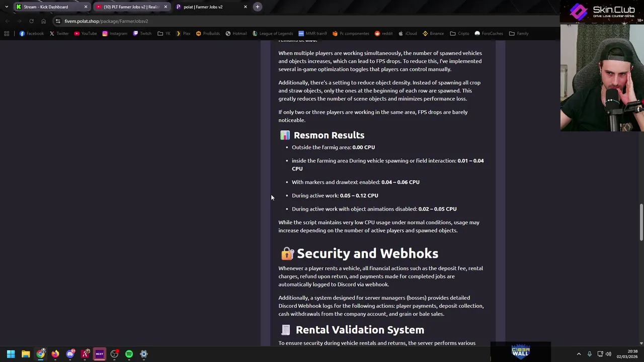Open the Facebook bookmark
The image size is (644, 362).
[31, 34]
